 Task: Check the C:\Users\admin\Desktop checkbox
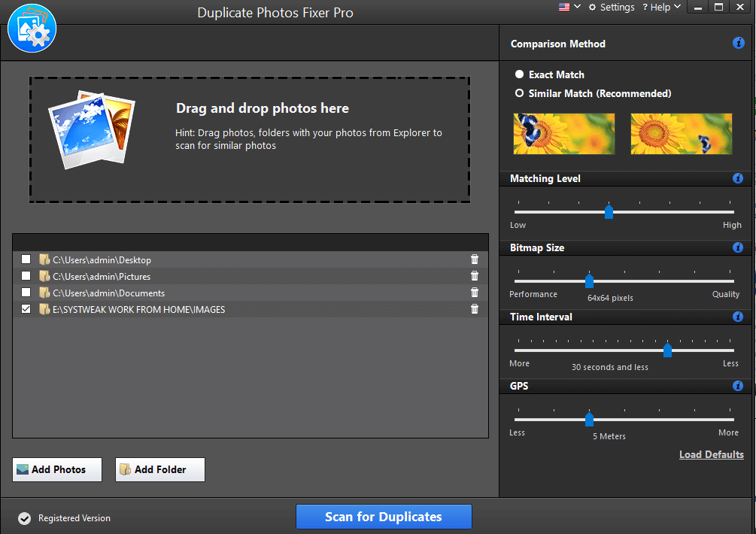click(26, 259)
